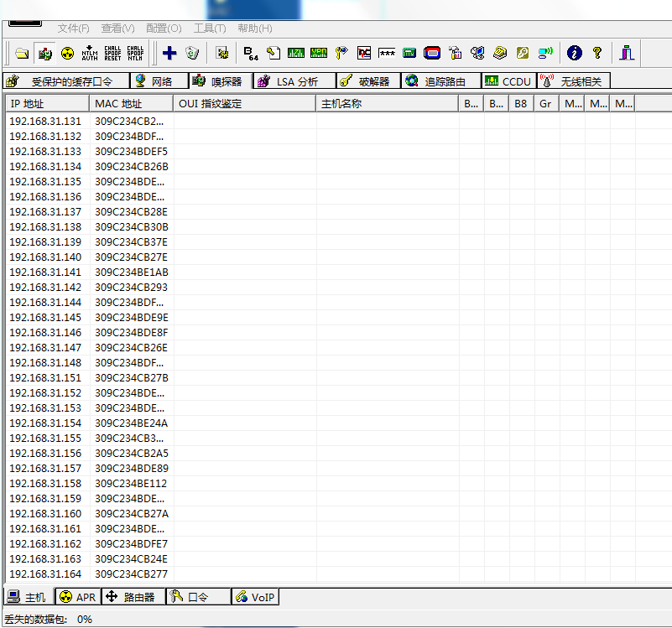The image size is (672, 628).
Task: Toggle the yellow APR poisoning toolbar icon
Action: pyautogui.click(x=67, y=53)
